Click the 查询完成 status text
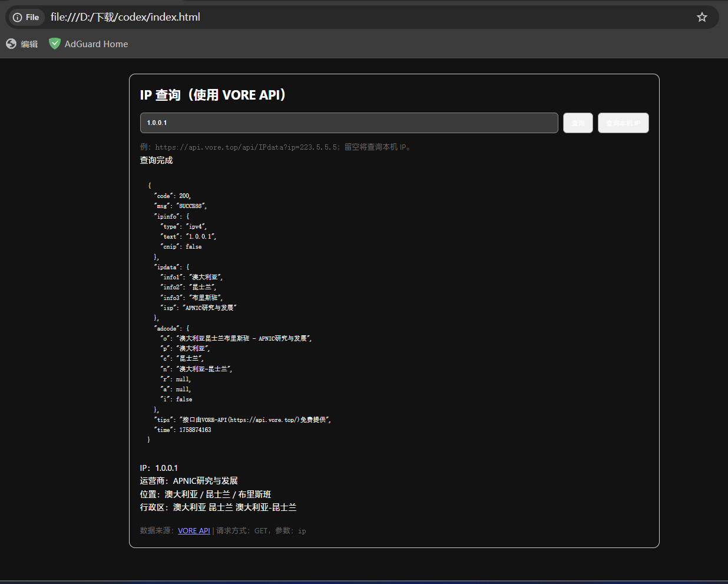The width and height of the screenshot is (728, 584). click(156, 160)
